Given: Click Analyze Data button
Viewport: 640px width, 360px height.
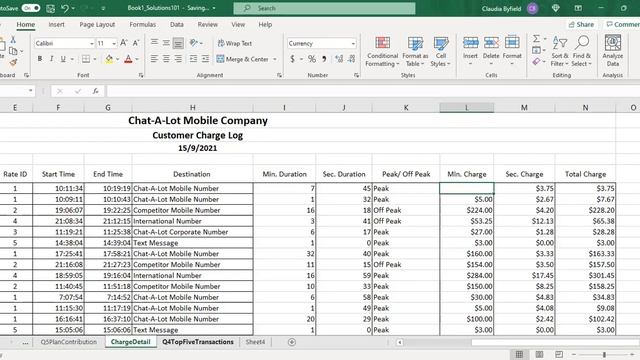Looking at the screenshot, I should (x=613, y=51).
